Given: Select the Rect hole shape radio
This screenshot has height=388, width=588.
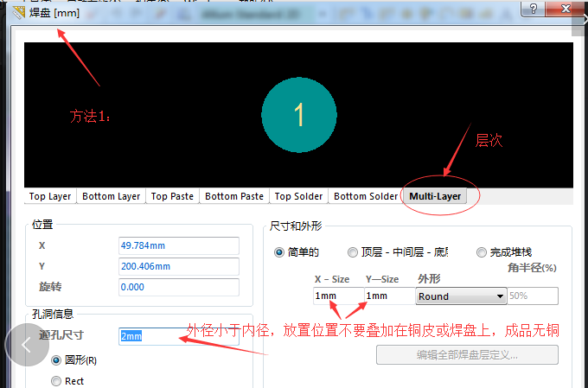Looking at the screenshot, I should [x=57, y=381].
